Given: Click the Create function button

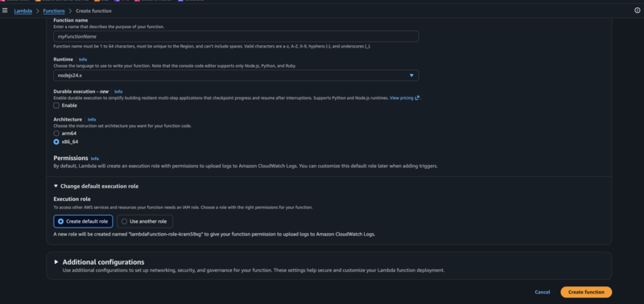Looking at the screenshot, I should point(586,292).
